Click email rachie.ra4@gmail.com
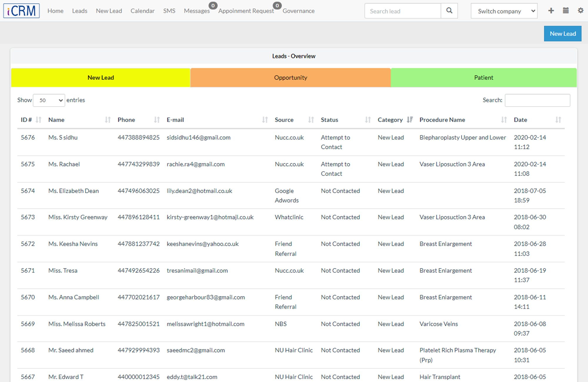Screen dimensions: 588x382 tap(196, 164)
